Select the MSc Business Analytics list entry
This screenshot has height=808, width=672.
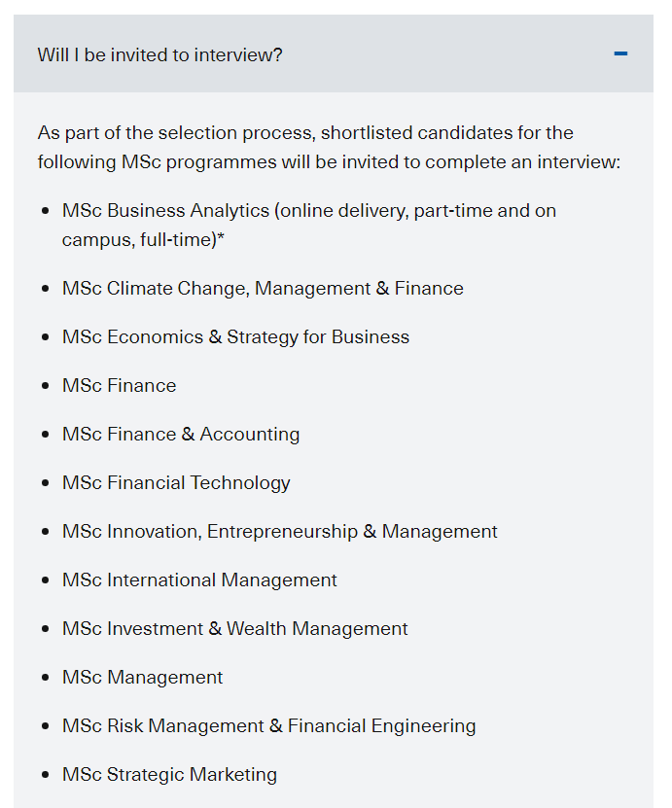tap(308, 211)
